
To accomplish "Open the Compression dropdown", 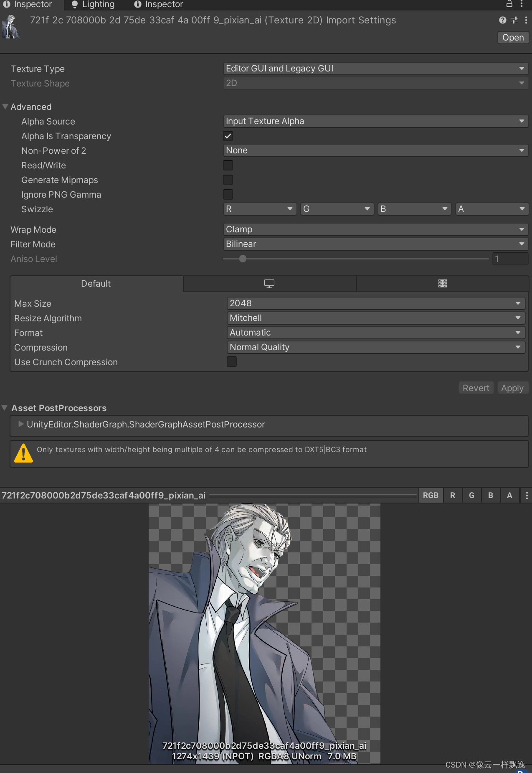I will (x=376, y=347).
